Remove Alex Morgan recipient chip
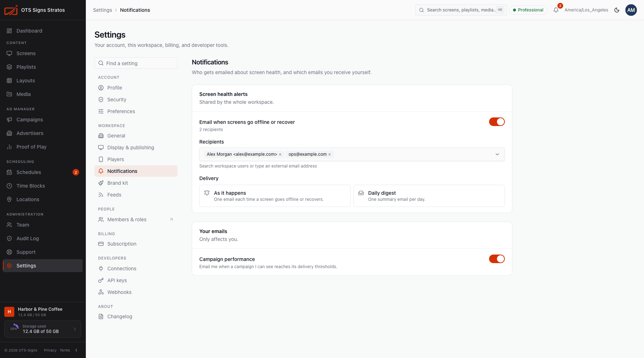The image size is (644, 358). [280, 155]
